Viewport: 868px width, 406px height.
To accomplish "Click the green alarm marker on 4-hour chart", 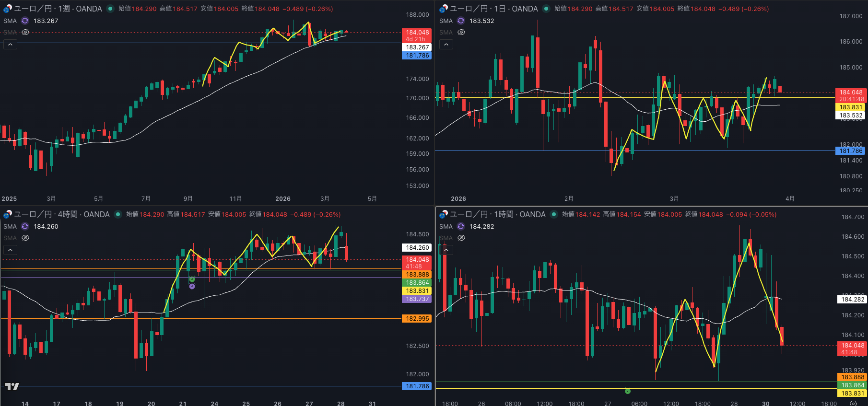I will coord(192,279).
